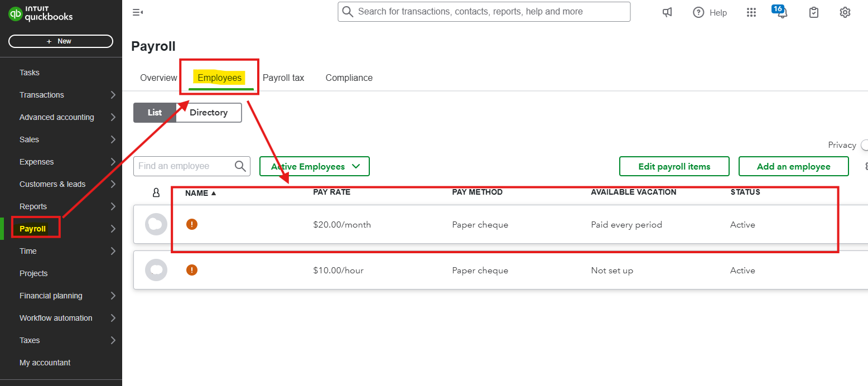Click Edit payroll items button
The width and height of the screenshot is (868, 386).
674,166
